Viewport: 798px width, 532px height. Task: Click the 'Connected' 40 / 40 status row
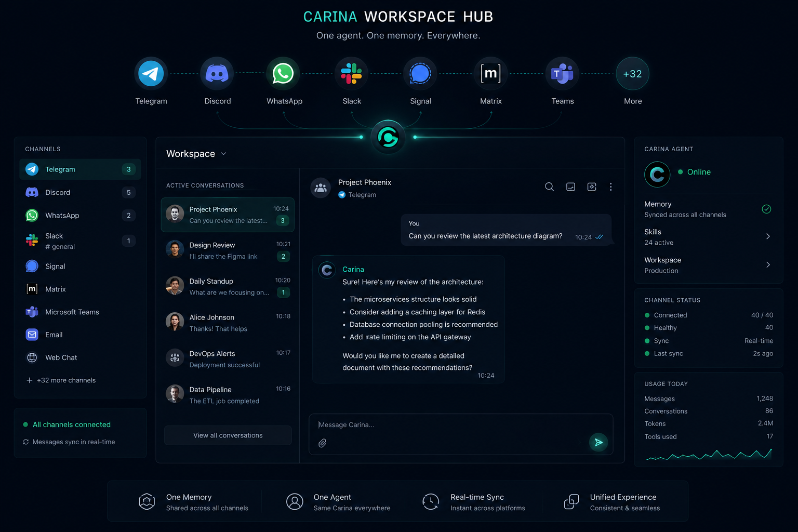click(x=709, y=315)
